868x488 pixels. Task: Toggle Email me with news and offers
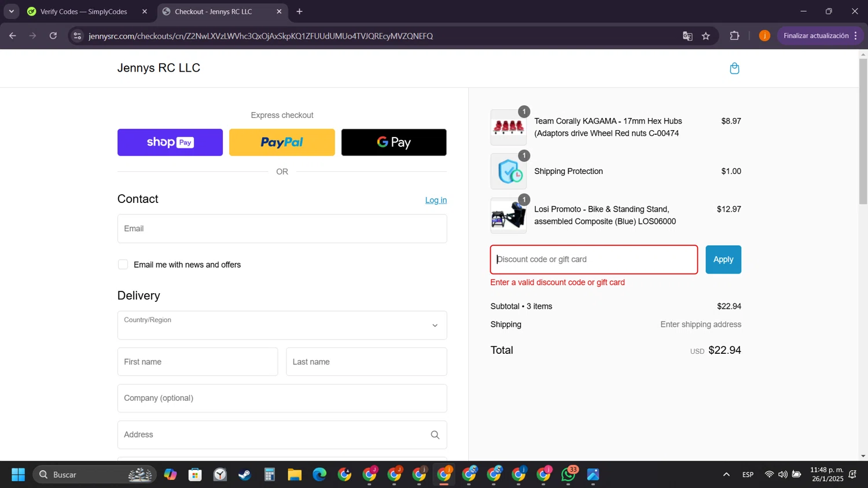123,264
